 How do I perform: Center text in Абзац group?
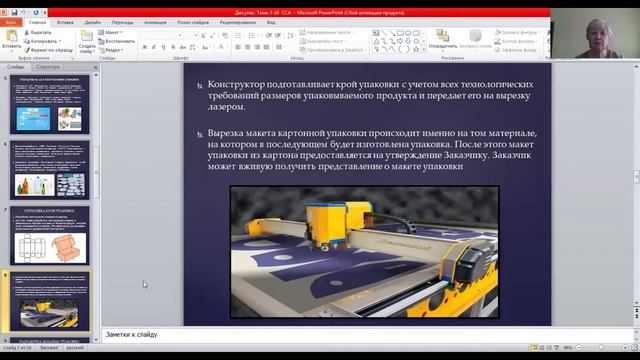click(x=247, y=47)
